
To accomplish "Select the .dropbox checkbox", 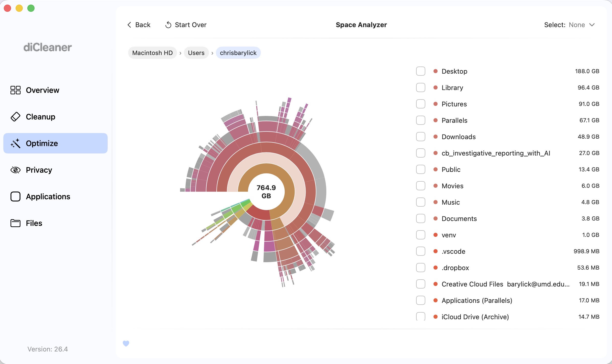I will 421,268.
